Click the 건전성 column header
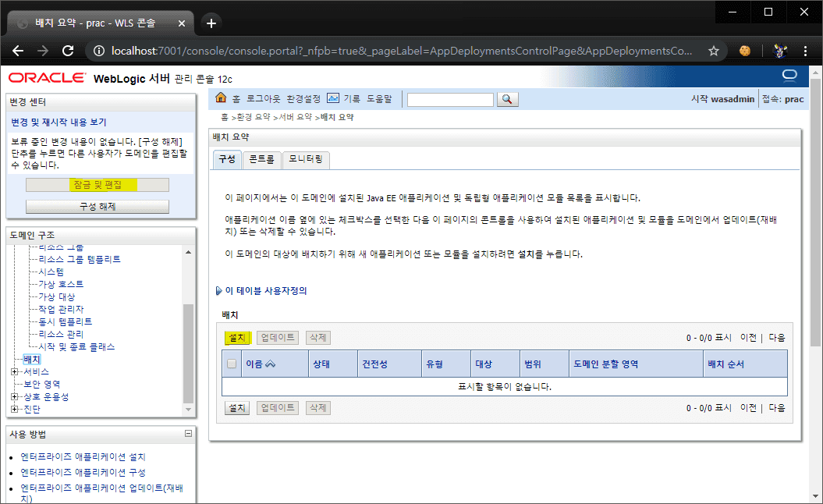 [374, 364]
